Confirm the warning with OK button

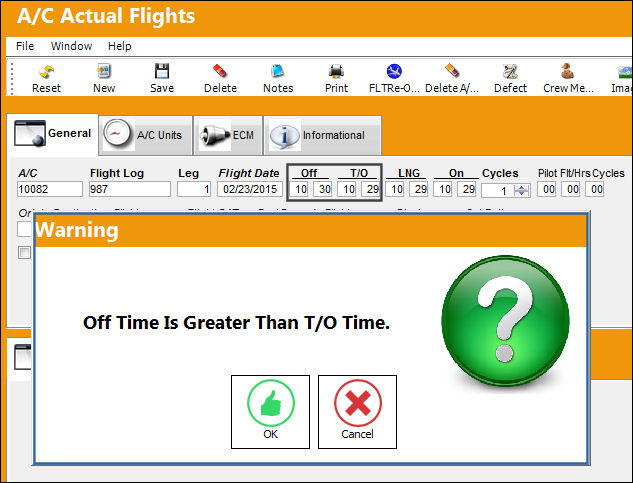coord(270,412)
